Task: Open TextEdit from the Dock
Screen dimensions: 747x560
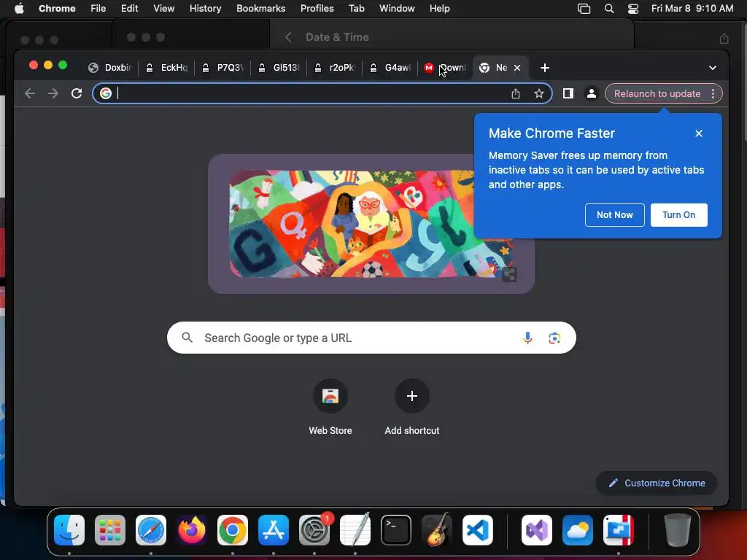Action: click(355, 530)
